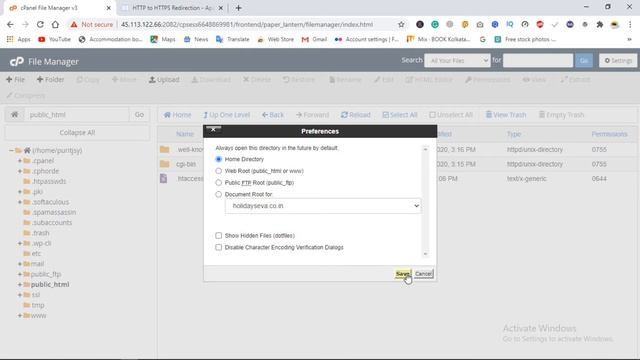Switch to HTTP to HTTPS Redirection tab
The height and width of the screenshot is (360, 640).
point(172,8)
